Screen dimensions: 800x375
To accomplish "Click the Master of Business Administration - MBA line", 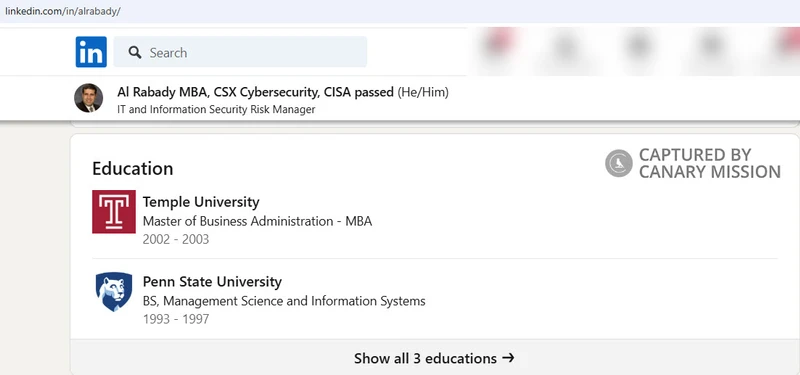I will [257, 221].
